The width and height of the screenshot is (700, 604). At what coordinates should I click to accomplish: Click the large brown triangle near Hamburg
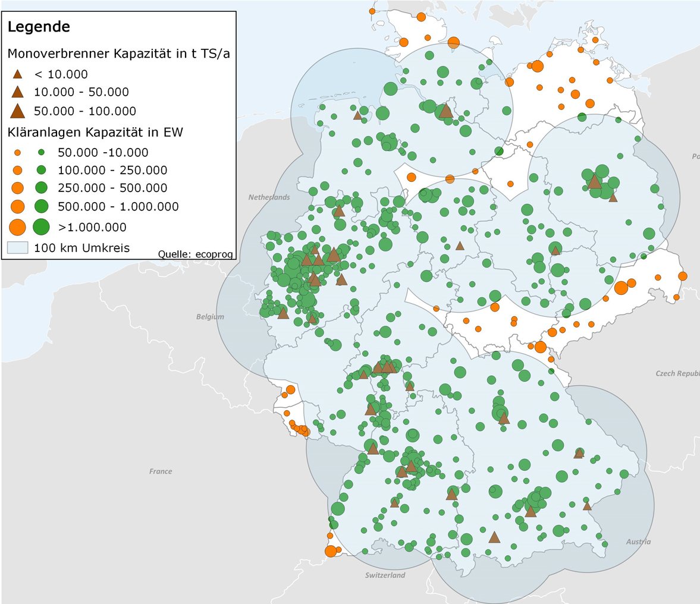click(x=446, y=110)
